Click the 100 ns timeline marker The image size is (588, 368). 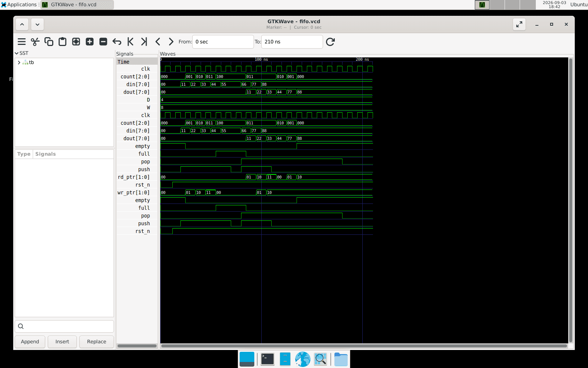pos(261,60)
